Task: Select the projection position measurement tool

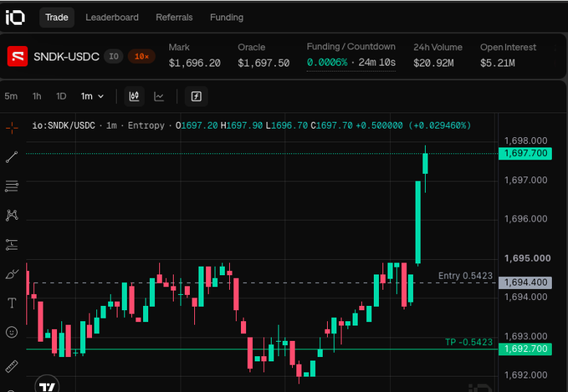Action: [x=12, y=245]
